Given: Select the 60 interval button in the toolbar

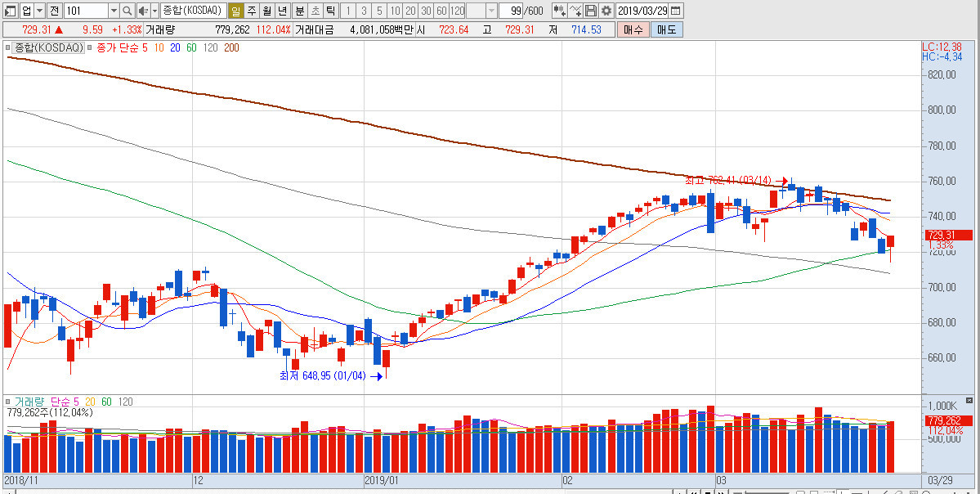Looking at the screenshot, I should click(442, 11).
